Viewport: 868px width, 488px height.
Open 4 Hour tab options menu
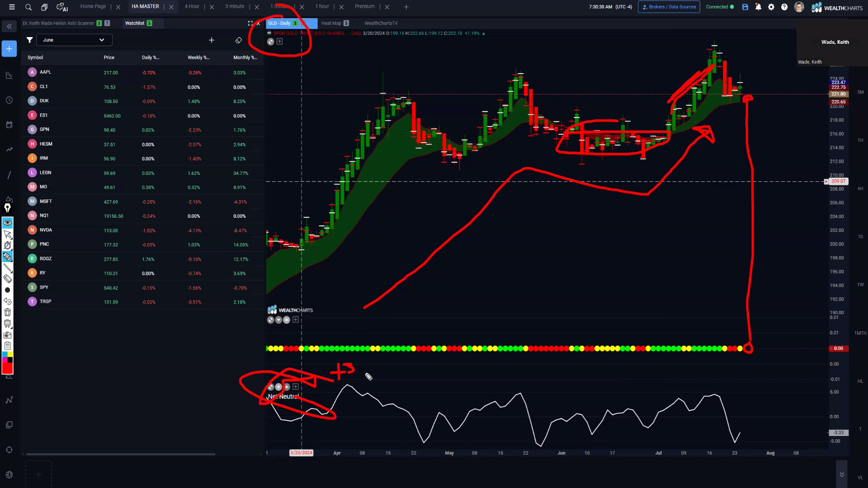[205, 7]
